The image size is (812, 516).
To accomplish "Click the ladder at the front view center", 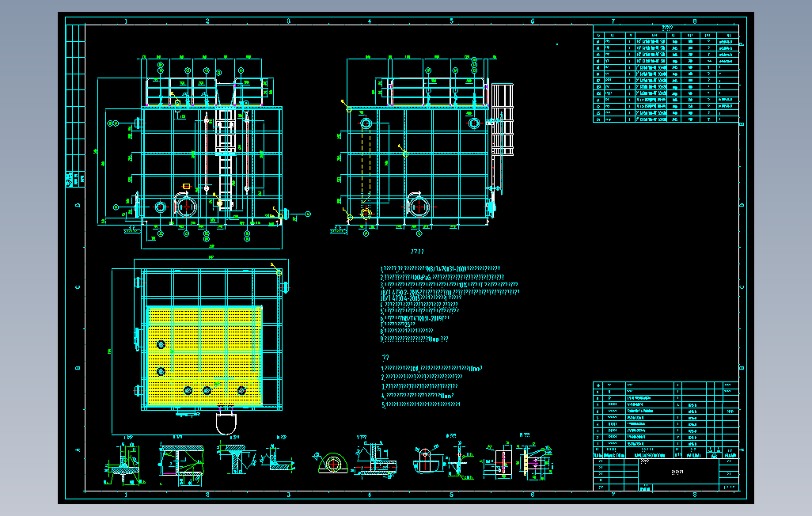I will coord(226,158).
